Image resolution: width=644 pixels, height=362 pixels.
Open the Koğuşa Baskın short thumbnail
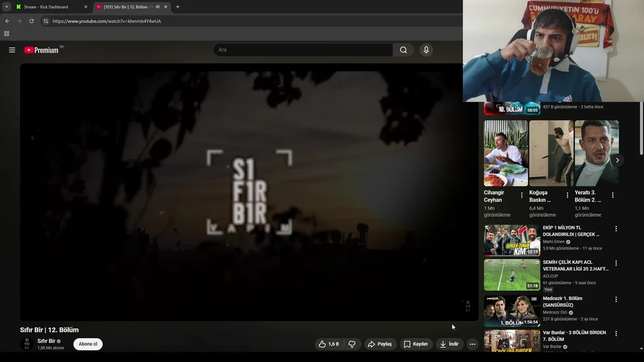point(551,153)
